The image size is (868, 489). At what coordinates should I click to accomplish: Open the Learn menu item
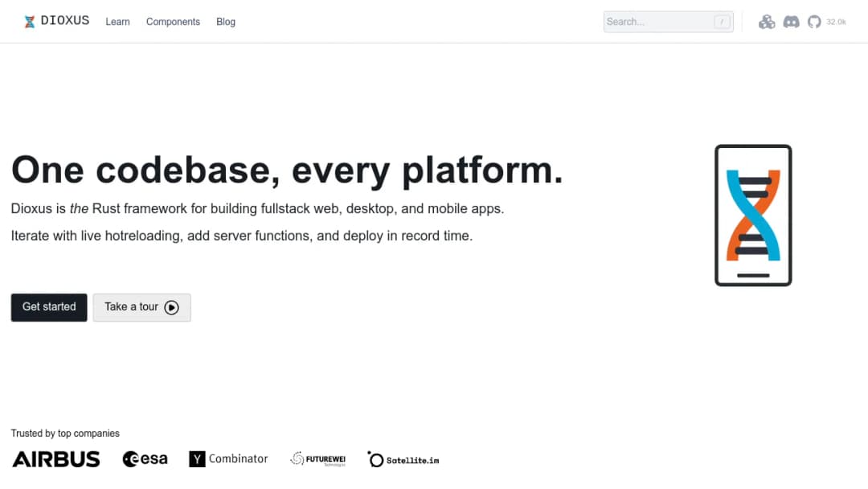tap(117, 22)
